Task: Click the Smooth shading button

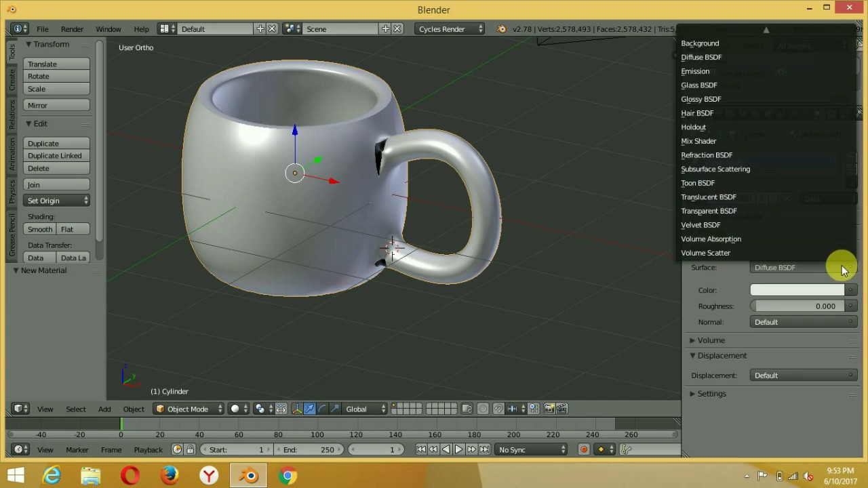Action: click(x=40, y=229)
